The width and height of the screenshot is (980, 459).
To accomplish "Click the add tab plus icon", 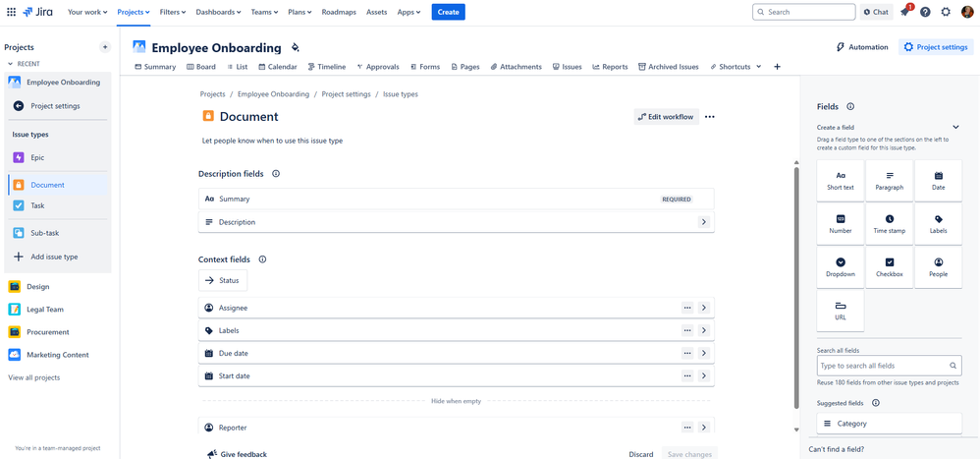I will [777, 66].
